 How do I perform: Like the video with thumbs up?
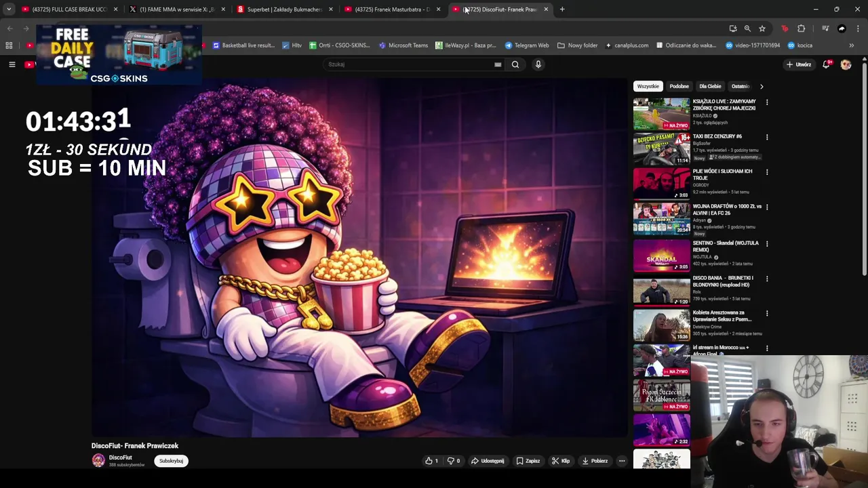(x=431, y=461)
